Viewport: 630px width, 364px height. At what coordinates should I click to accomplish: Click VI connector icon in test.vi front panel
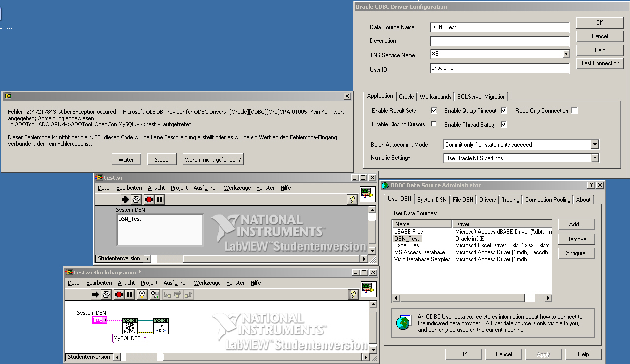click(368, 194)
